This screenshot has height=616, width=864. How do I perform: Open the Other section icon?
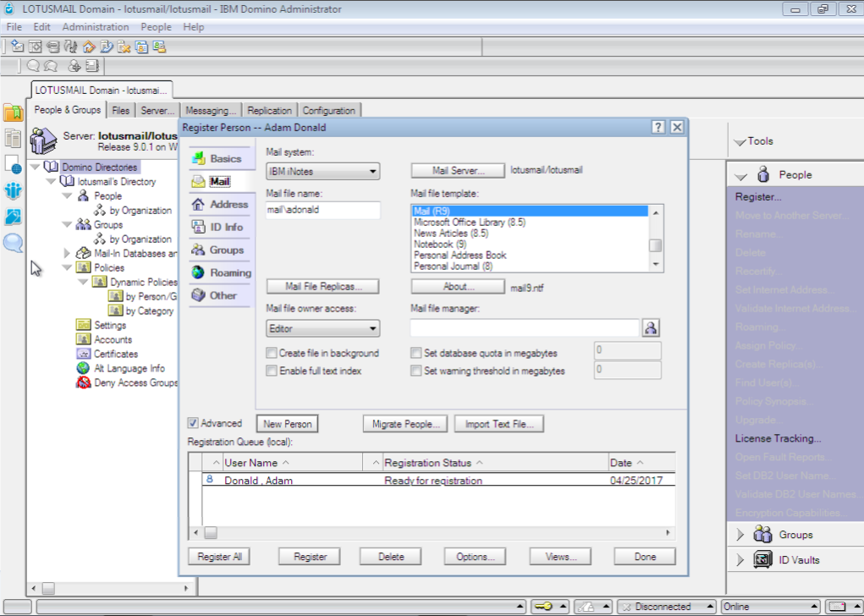click(198, 295)
